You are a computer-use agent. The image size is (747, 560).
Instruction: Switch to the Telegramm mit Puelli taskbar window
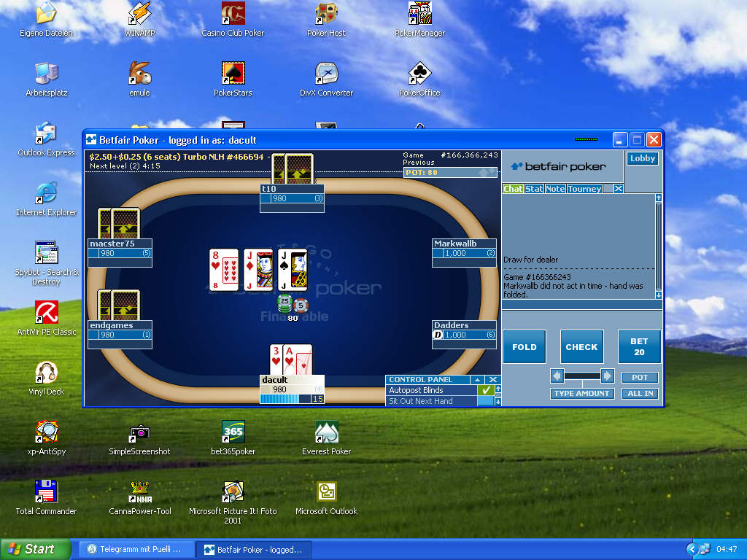136,550
